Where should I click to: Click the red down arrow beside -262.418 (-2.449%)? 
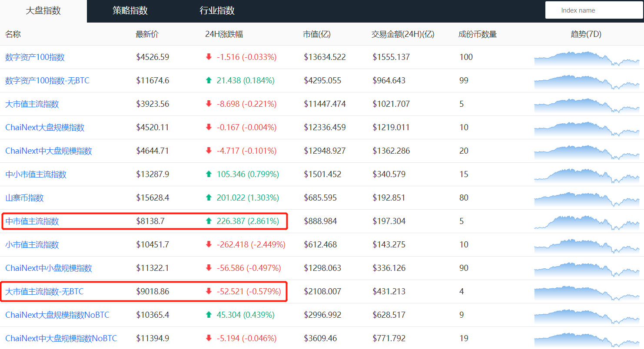tap(209, 244)
